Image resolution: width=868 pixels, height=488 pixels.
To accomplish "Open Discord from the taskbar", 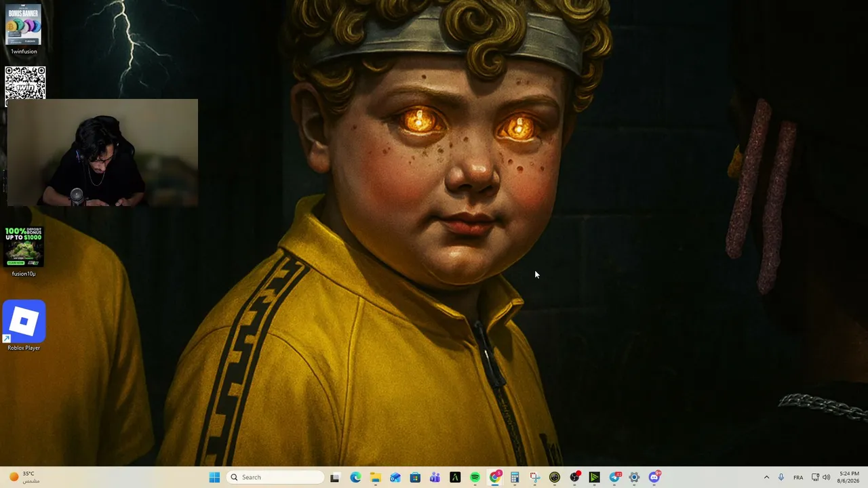I will [654, 477].
